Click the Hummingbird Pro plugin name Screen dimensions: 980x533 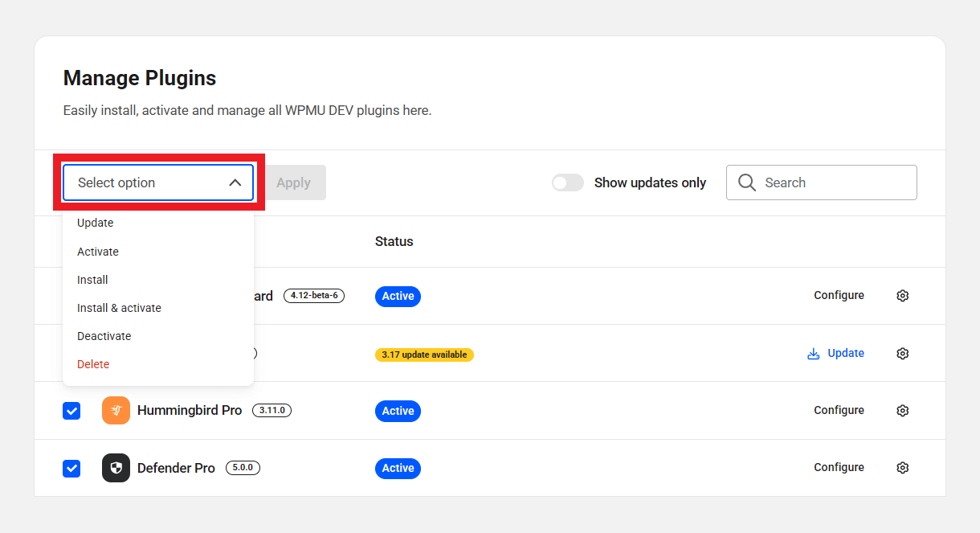190,410
